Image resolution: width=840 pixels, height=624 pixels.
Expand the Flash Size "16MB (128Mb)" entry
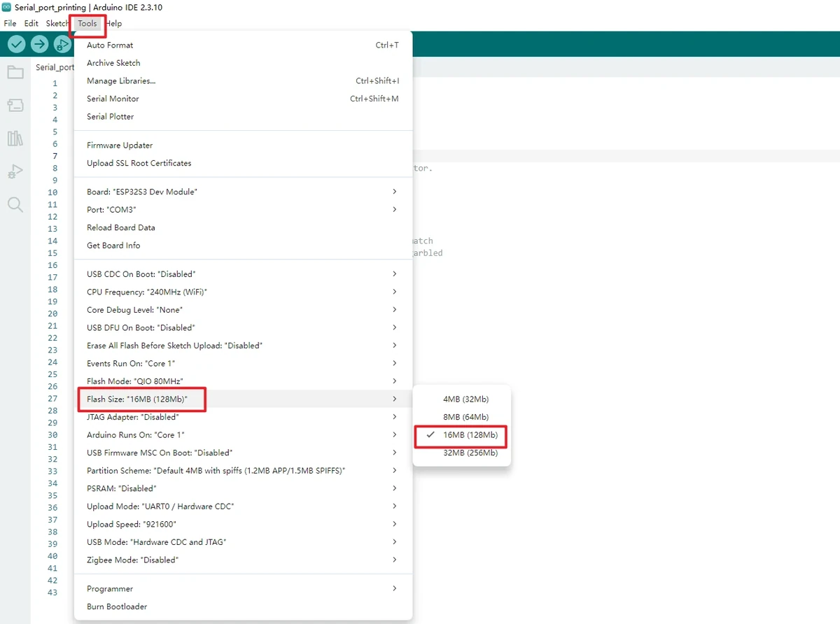tap(244, 399)
